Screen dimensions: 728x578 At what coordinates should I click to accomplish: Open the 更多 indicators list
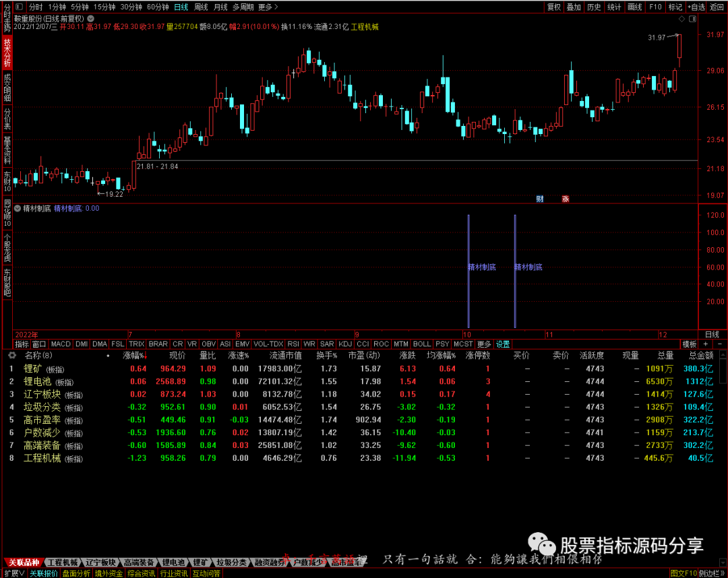pyautogui.click(x=484, y=344)
